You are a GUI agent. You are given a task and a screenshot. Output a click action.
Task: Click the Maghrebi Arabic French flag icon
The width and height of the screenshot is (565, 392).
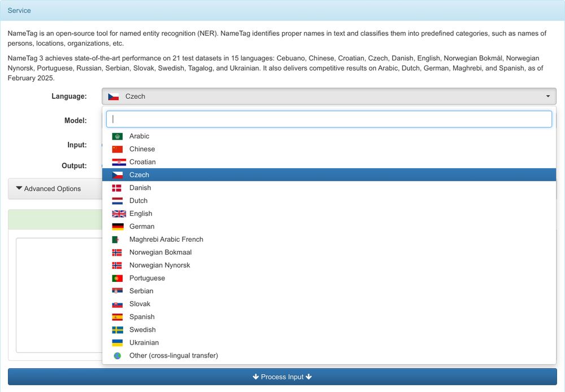coord(116,239)
